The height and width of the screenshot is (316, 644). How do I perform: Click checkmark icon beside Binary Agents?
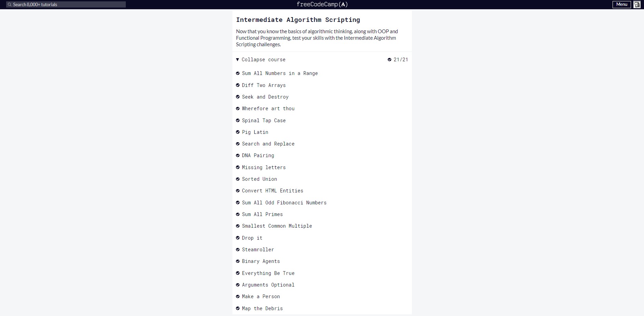pyautogui.click(x=238, y=261)
